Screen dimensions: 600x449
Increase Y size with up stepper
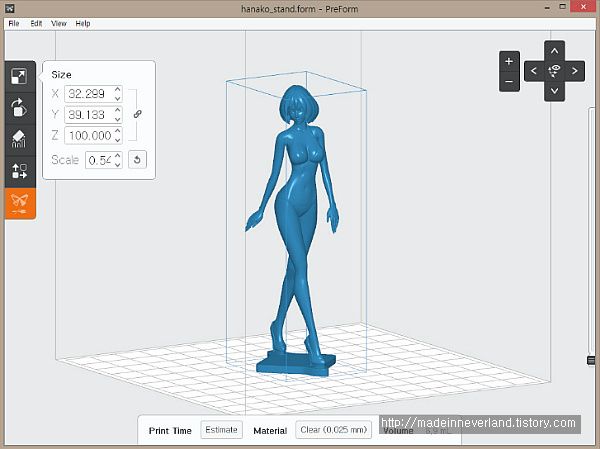pyautogui.click(x=117, y=110)
